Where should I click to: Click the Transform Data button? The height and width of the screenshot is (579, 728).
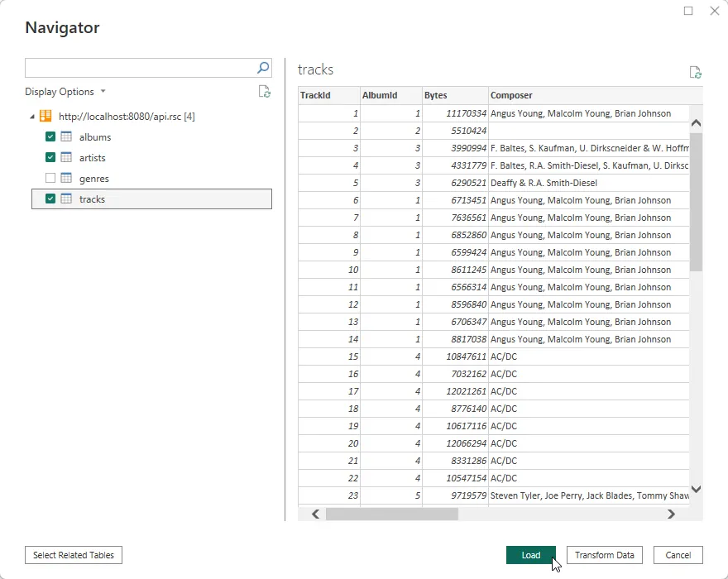[x=604, y=555]
